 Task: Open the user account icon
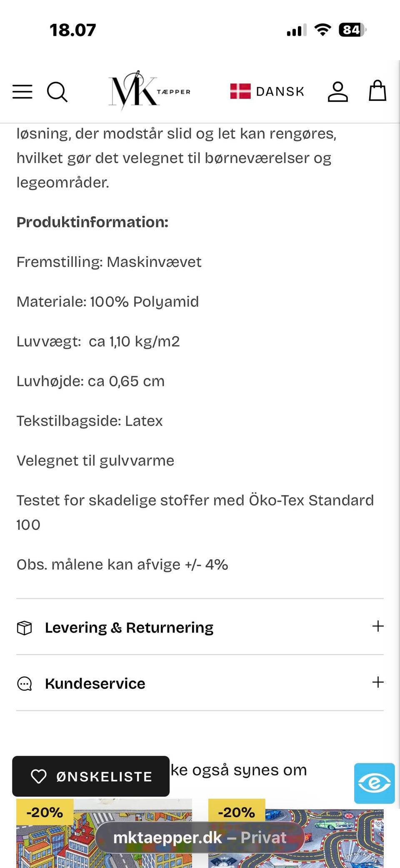point(337,92)
